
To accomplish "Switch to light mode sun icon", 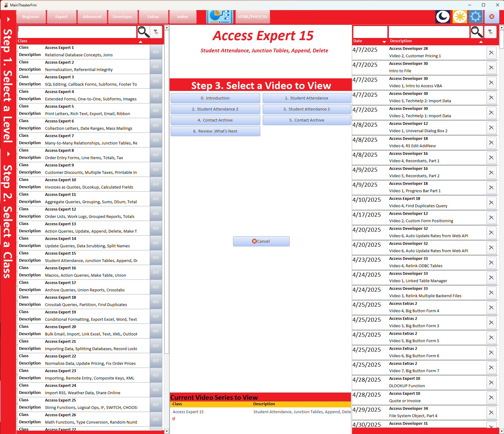I will pos(460,17).
